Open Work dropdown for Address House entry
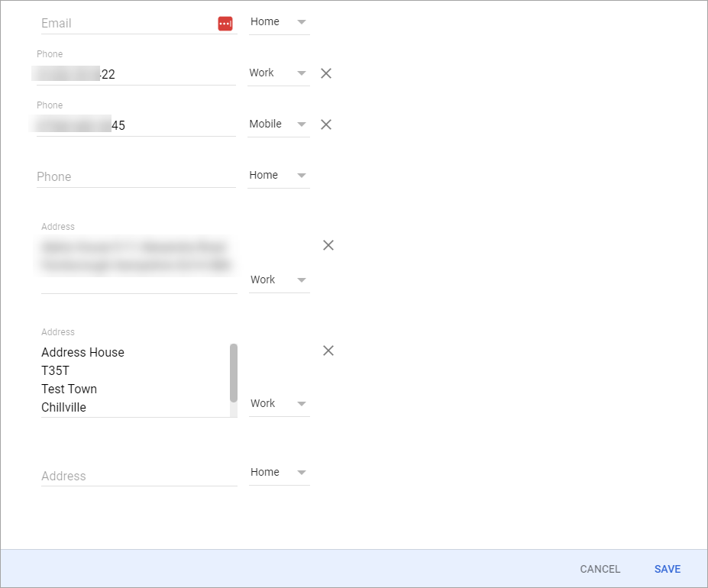Screen dimensions: 708x588 (x=279, y=404)
